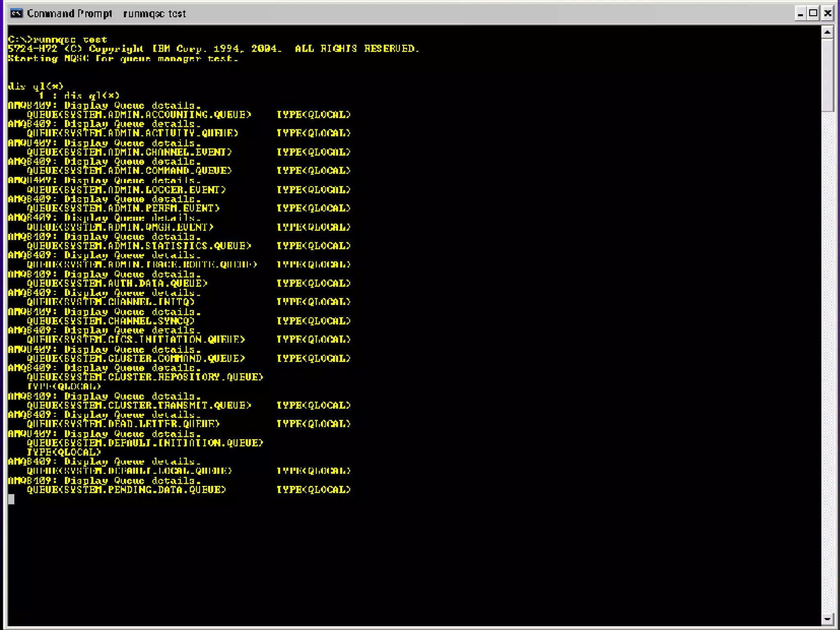This screenshot has height=630, width=840.
Task: Click the scrollbar up arrow
Action: (827, 32)
